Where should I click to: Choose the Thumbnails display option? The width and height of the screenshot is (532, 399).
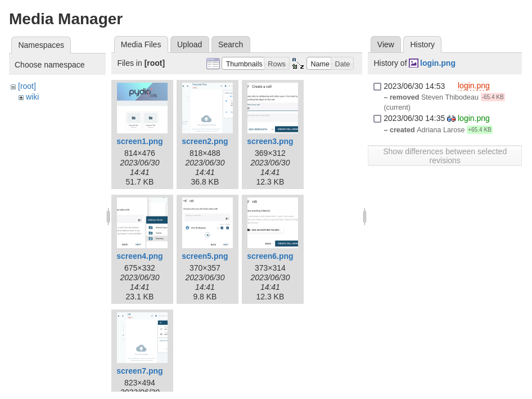click(x=244, y=64)
